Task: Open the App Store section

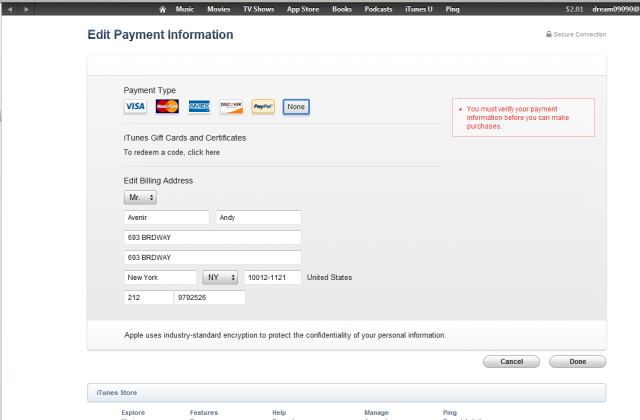Action: click(303, 9)
